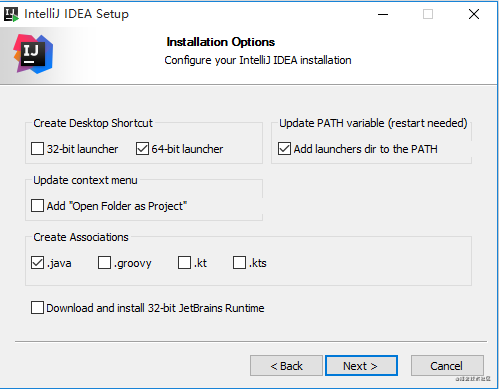Enable Add "Open Folder as Project" option

tap(37, 206)
